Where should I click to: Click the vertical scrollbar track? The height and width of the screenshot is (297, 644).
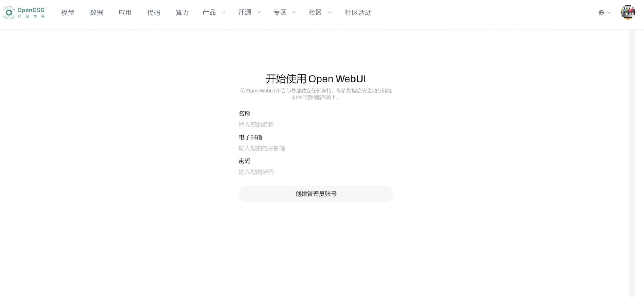632,163
